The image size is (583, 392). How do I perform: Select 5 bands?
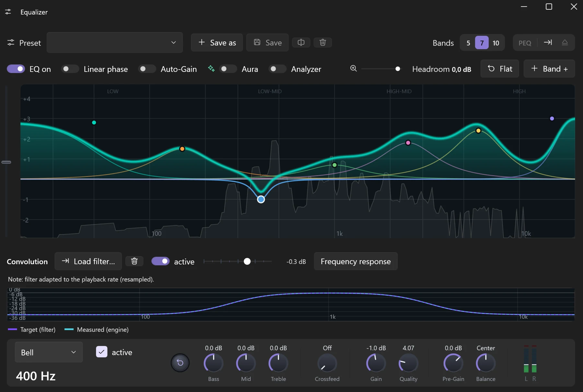[468, 43]
